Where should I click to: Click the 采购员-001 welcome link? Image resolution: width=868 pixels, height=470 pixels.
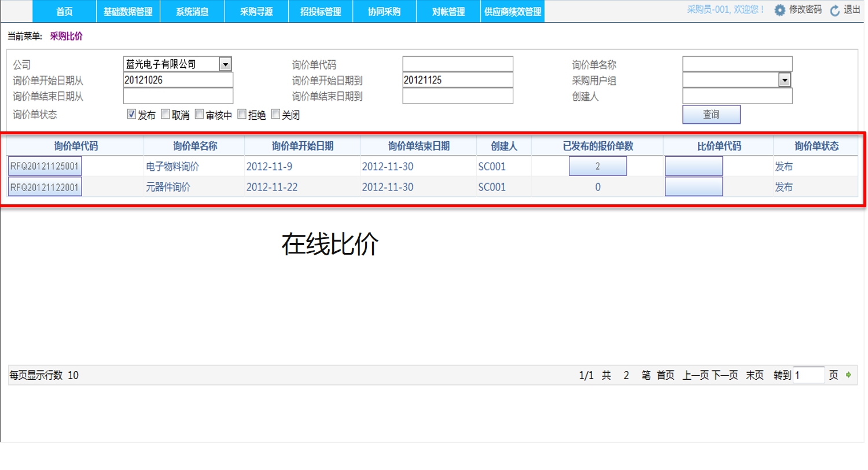pyautogui.click(x=726, y=10)
